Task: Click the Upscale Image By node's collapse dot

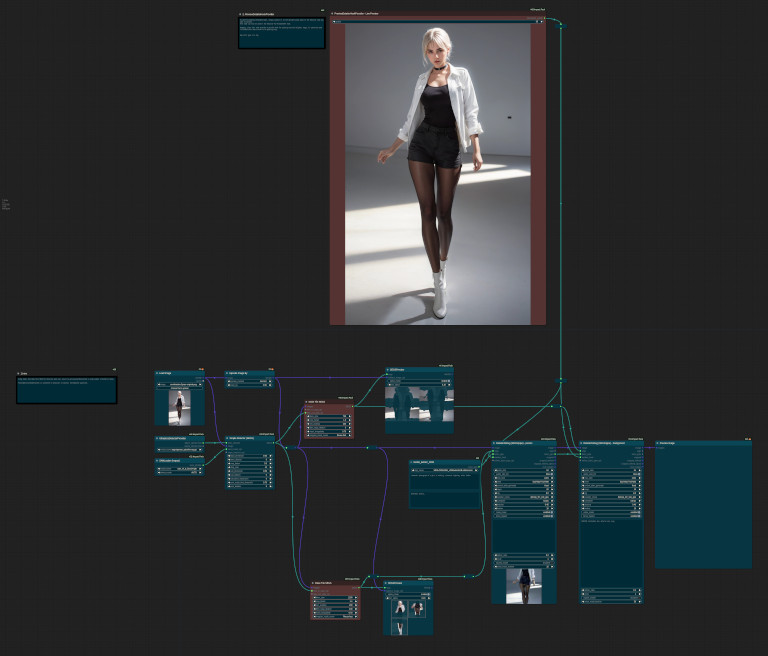Action: 227,373
